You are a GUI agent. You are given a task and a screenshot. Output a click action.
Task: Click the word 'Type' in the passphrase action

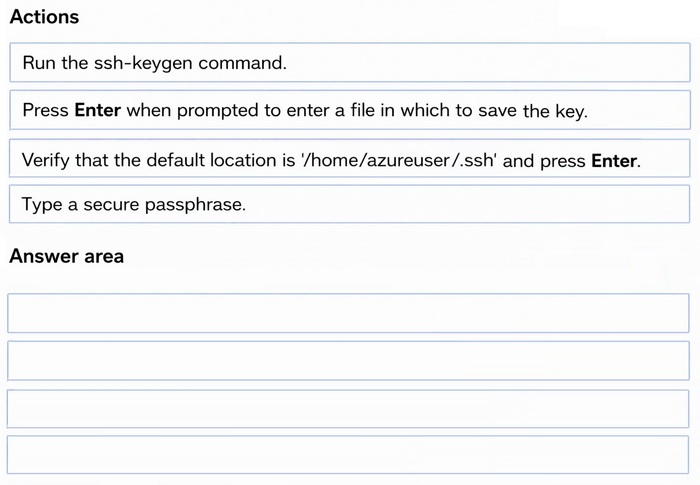[x=42, y=205]
